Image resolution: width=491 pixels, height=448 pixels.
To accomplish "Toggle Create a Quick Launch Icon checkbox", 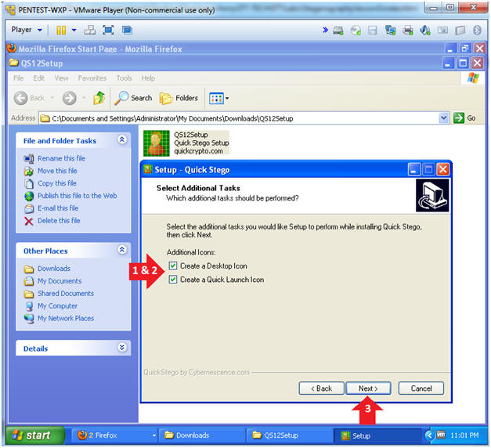I will point(173,280).
